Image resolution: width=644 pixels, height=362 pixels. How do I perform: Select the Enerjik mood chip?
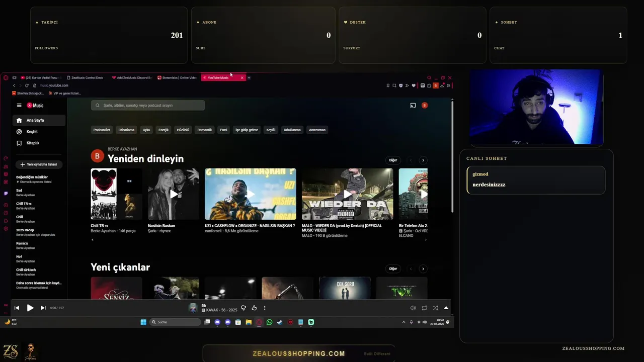click(164, 130)
